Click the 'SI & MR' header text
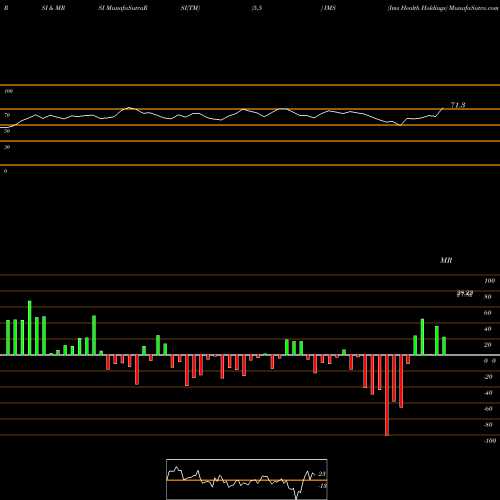The width and height of the screenshot is (500, 500). (53, 8)
